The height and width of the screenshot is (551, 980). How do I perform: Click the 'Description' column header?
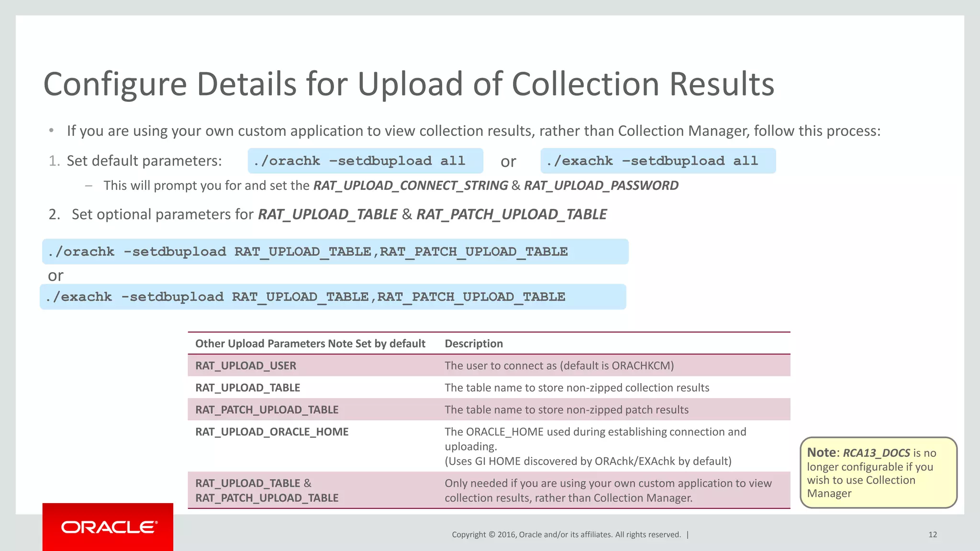(x=474, y=343)
